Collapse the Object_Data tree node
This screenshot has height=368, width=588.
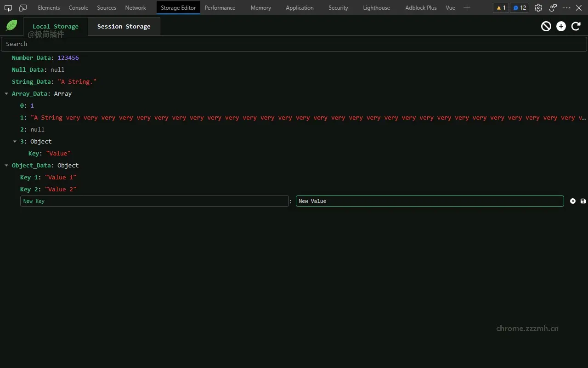(x=6, y=165)
